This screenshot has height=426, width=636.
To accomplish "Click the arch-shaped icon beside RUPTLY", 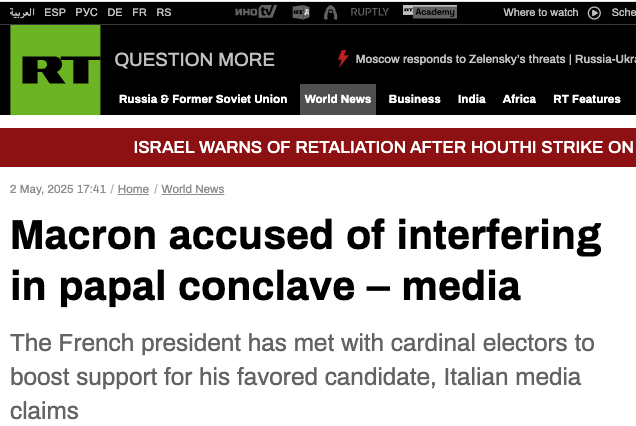I will (x=331, y=13).
